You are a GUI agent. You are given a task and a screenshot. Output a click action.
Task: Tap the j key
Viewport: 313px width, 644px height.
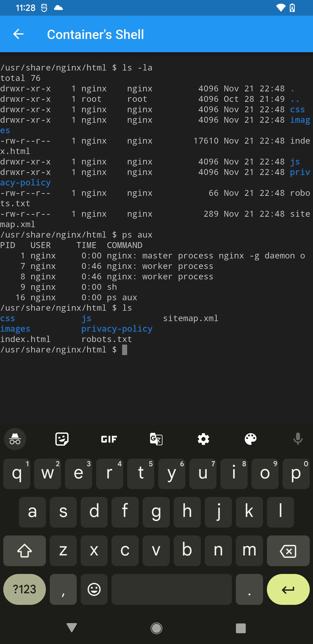[x=218, y=512]
